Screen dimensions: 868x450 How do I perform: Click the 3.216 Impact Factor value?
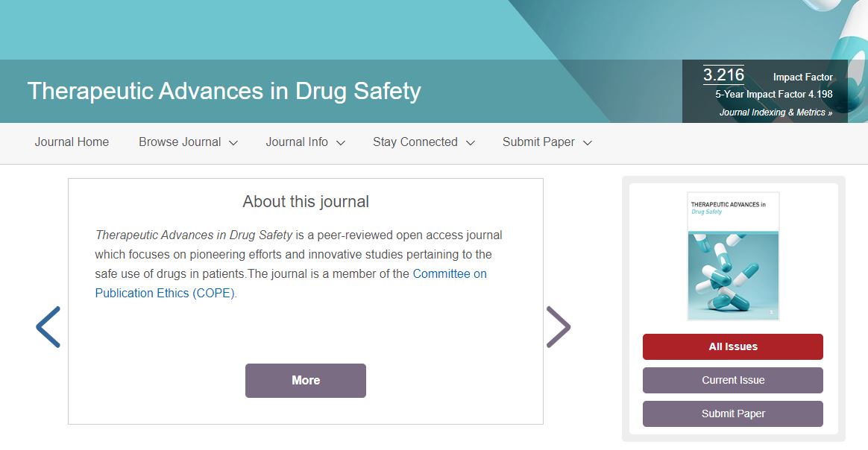pyautogui.click(x=724, y=75)
